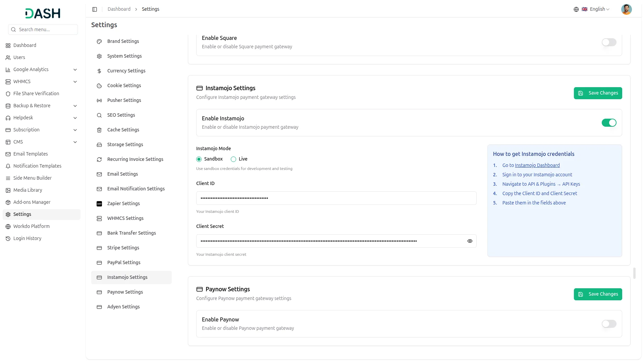
Task: Turn on the Enable Paynow toggle
Action: [609, 324]
